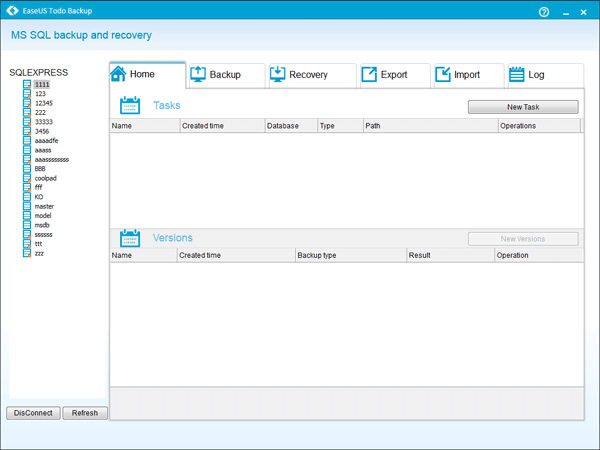Click the Import tab arrow icon

click(x=442, y=74)
